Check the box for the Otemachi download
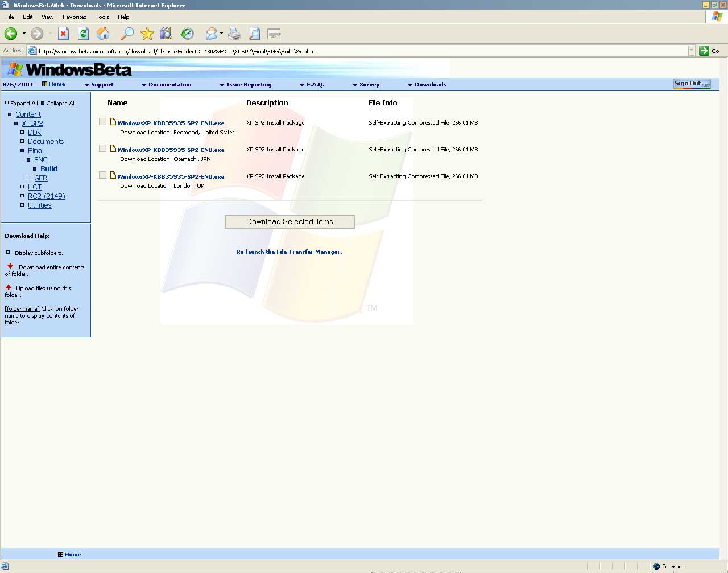The image size is (728, 573). tap(102, 148)
